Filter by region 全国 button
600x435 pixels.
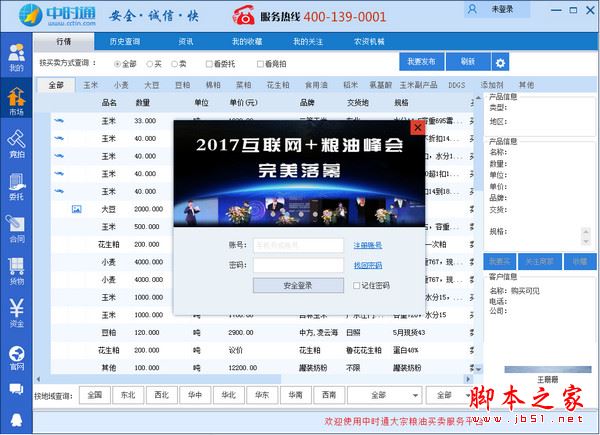click(x=95, y=395)
